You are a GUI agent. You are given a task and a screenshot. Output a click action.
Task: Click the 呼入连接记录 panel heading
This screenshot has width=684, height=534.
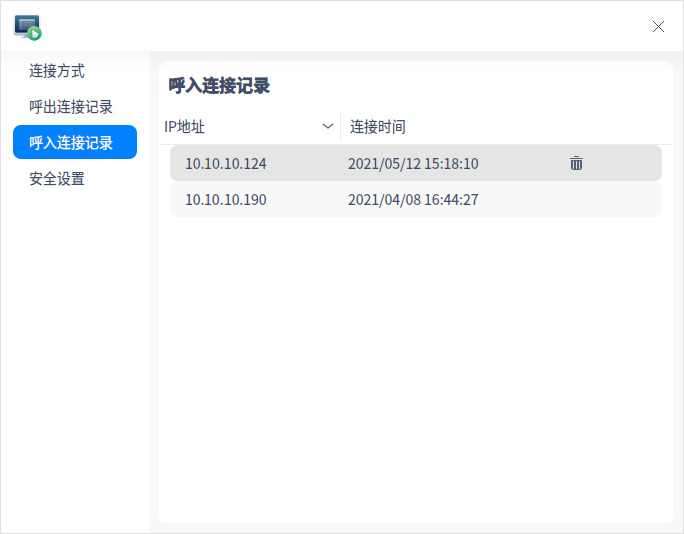point(219,86)
